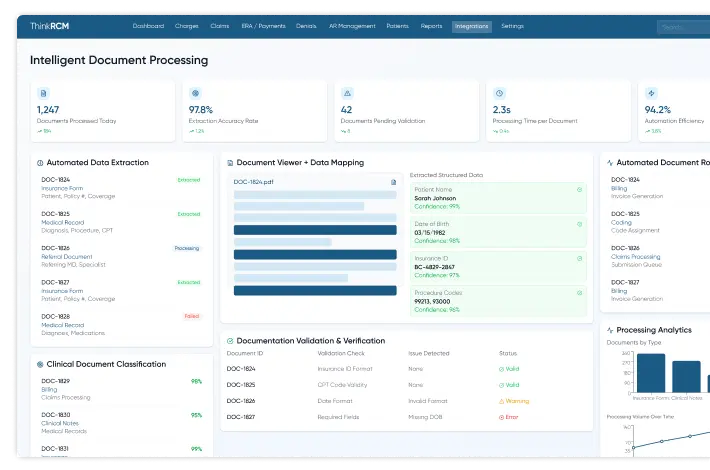Select the Integrations nav tab
The width and height of the screenshot is (710, 470).
pyautogui.click(x=471, y=26)
